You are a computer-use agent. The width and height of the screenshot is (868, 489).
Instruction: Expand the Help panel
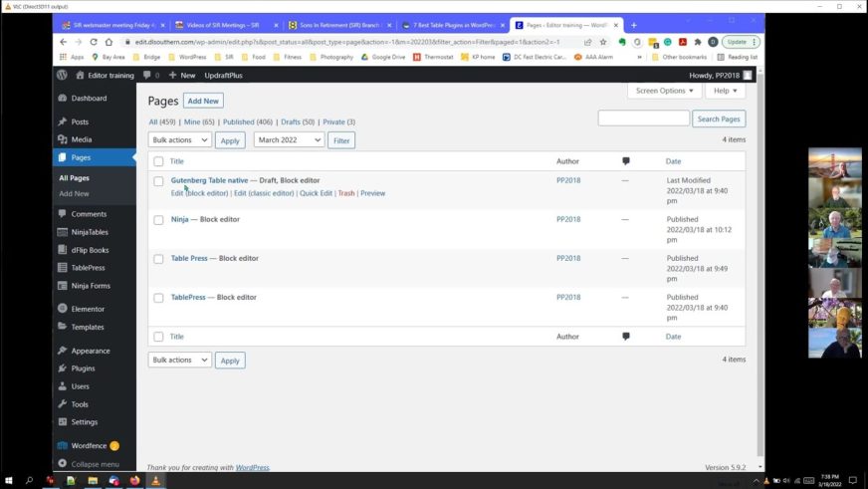(726, 91)
